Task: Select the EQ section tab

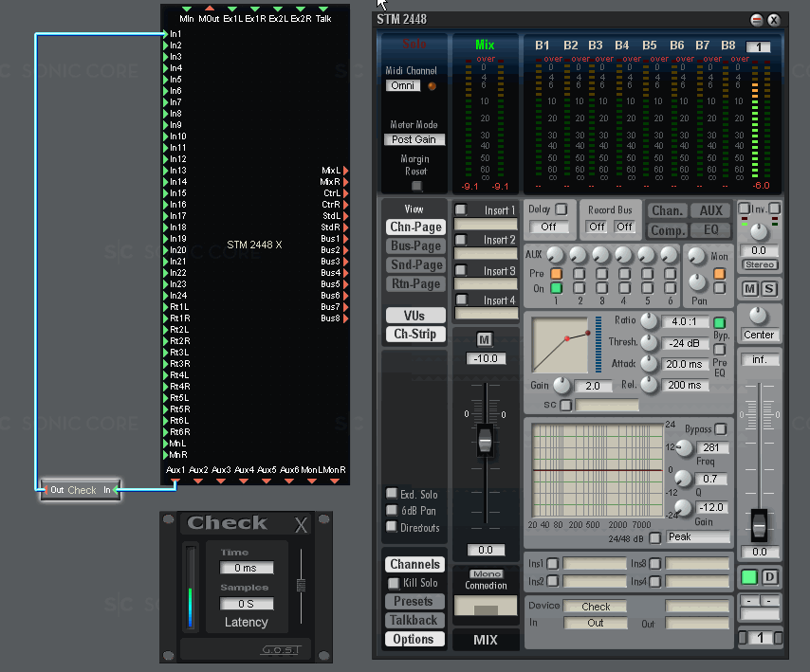Action: point(711,230)
